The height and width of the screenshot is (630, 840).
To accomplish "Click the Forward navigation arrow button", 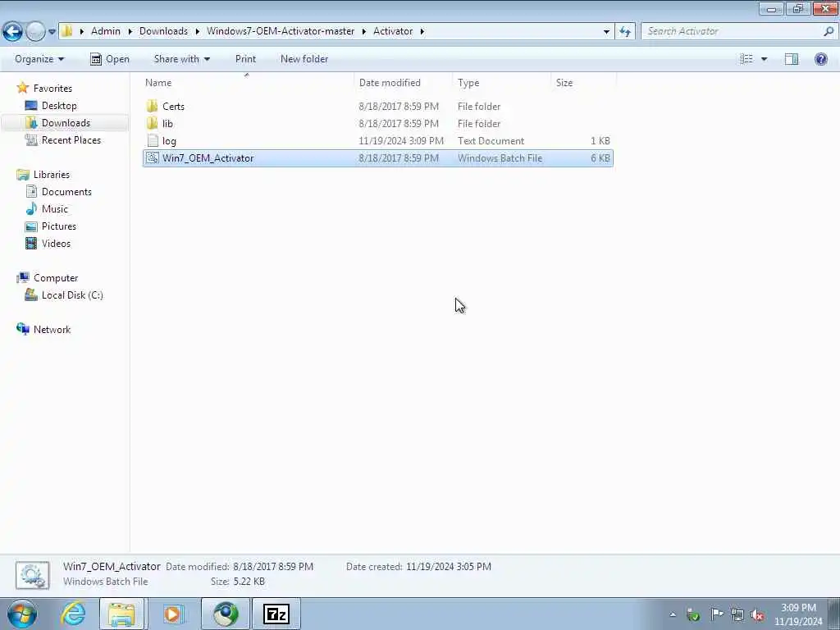I will (x=36, y=32).
